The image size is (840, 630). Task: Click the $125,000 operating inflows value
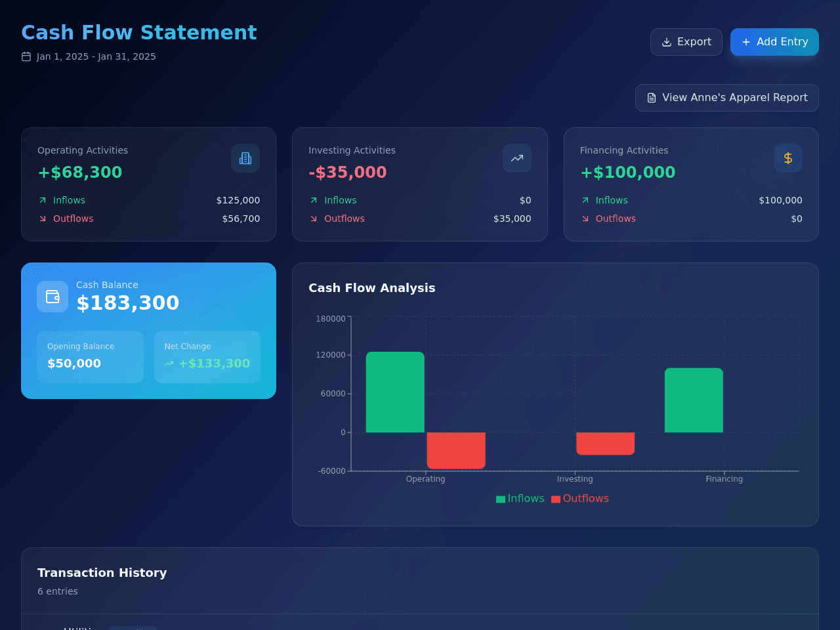(238, 200)
